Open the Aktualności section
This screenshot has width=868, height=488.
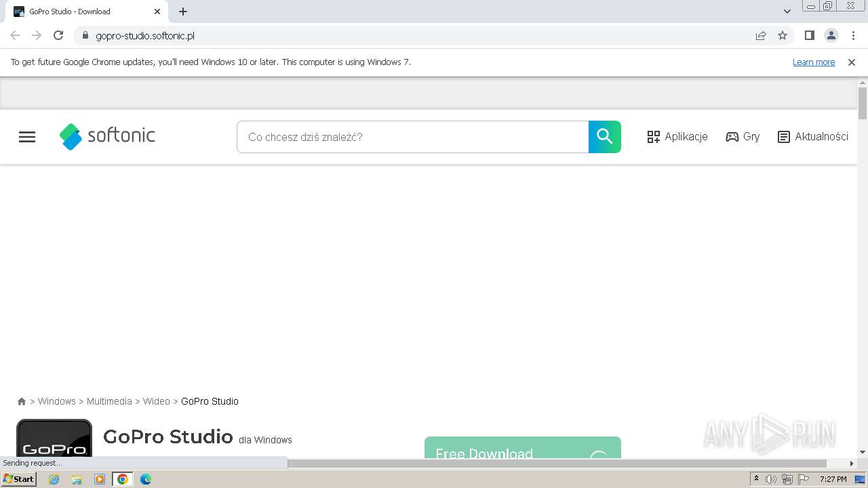pyautogui.click(x=812, y=137)
